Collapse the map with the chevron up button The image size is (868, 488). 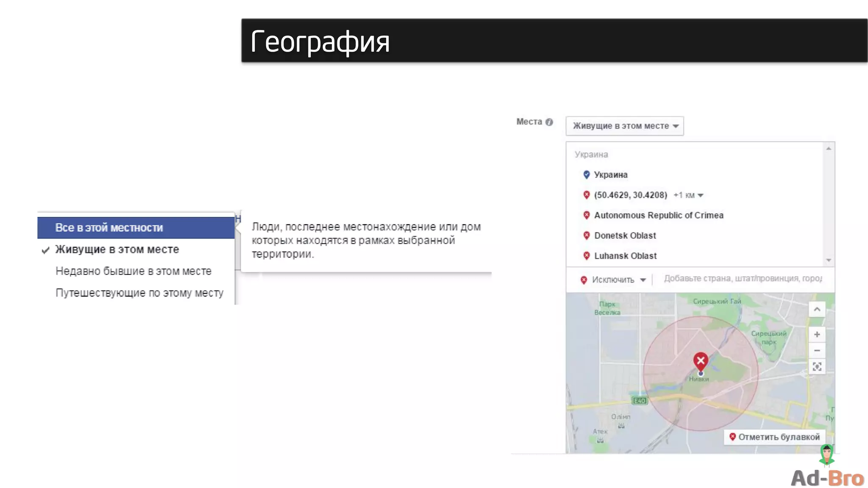point(817,309)
